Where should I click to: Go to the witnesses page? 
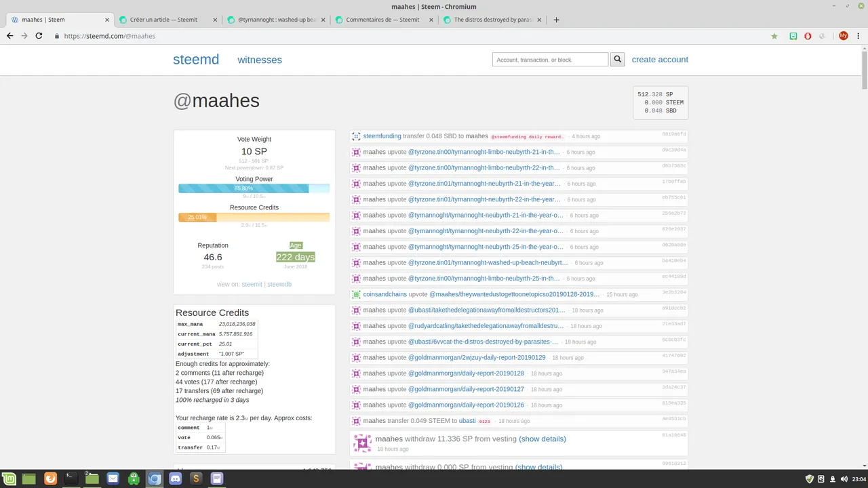click(x=260, y=60)
